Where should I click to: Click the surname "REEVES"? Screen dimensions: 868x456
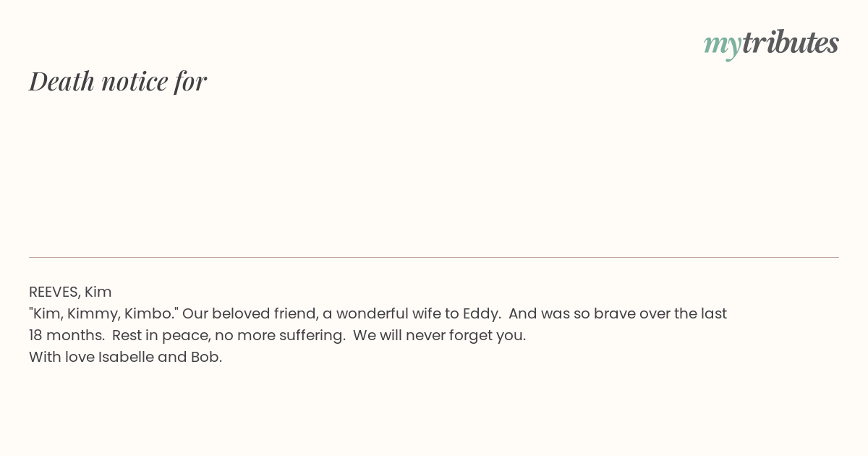[x=54, y=292]
